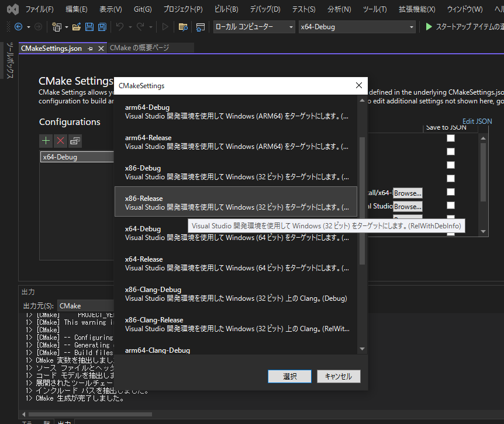Screen dimensions: 504x424
Task: Remove configuration with the red X icon
Action: click(60, 141)
